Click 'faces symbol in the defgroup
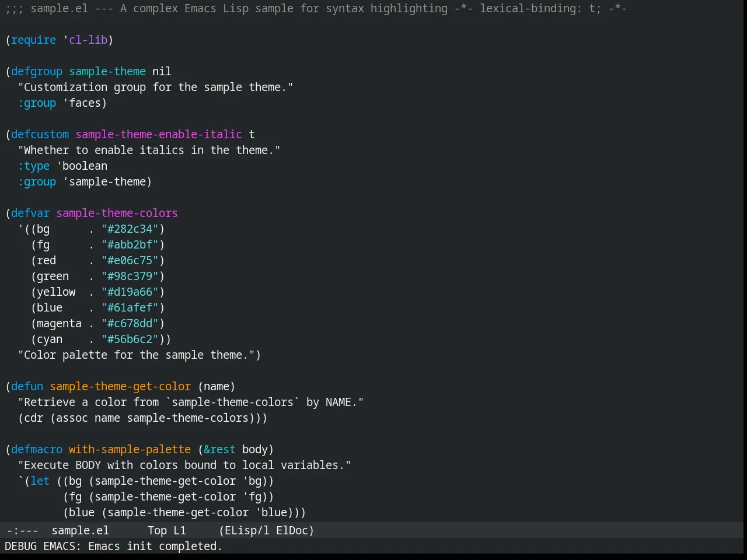Screen dimensions: 747x560 click(82, 103)
